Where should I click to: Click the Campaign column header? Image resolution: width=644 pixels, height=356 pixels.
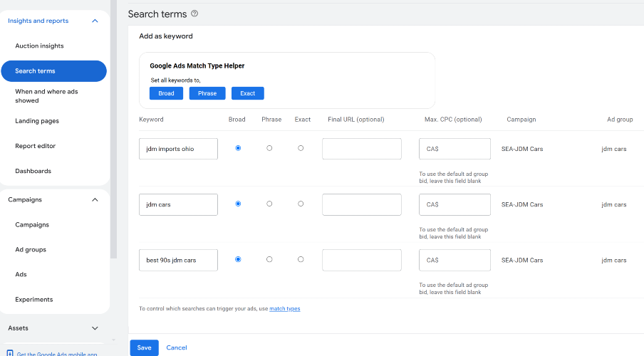[x=521, y=120]
